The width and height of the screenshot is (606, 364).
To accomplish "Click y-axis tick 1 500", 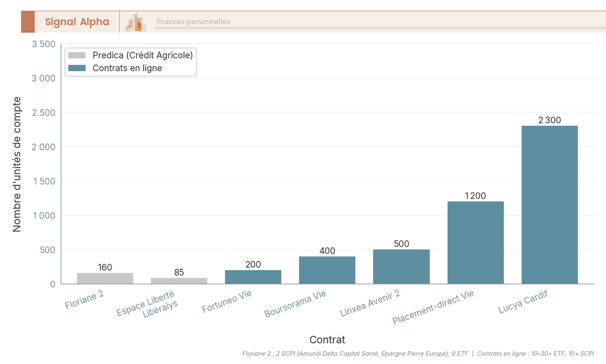I will 43,181.
